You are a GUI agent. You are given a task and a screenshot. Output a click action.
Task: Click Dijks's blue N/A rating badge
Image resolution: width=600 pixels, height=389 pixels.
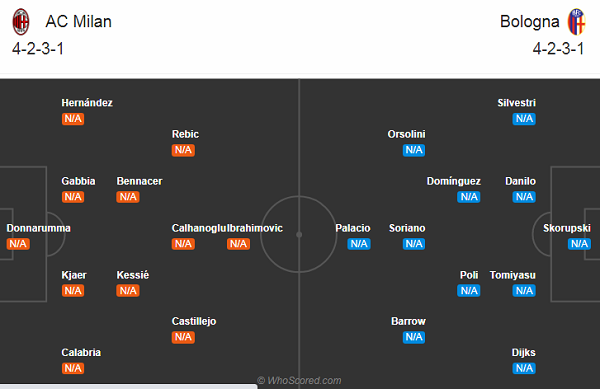pyautogui.click(x=524, y=368)
